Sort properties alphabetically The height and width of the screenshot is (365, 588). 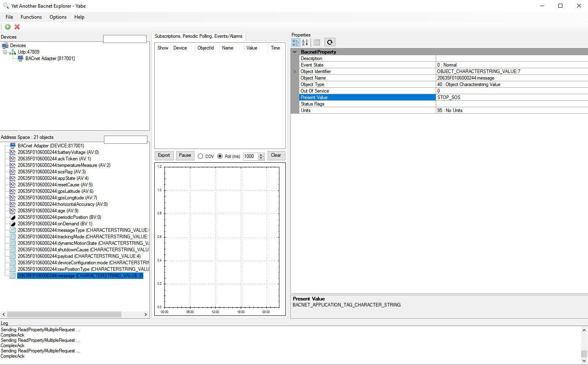click(x=305, y=42)
